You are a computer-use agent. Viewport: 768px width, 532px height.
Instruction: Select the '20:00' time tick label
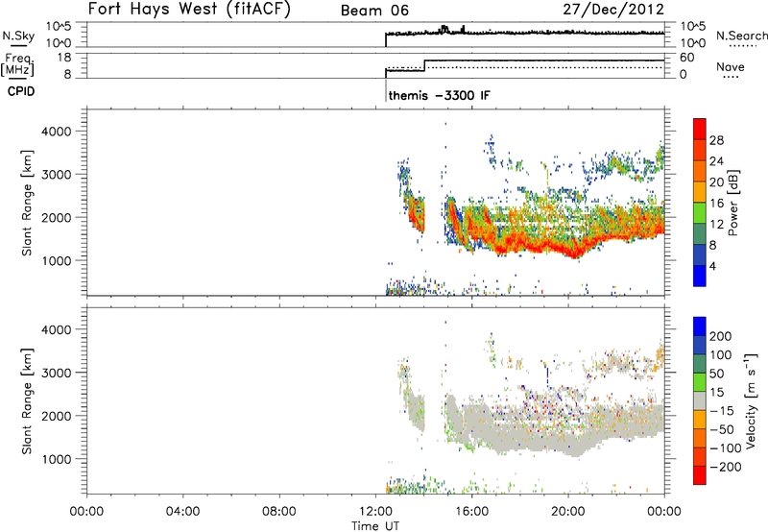[567, 512]
